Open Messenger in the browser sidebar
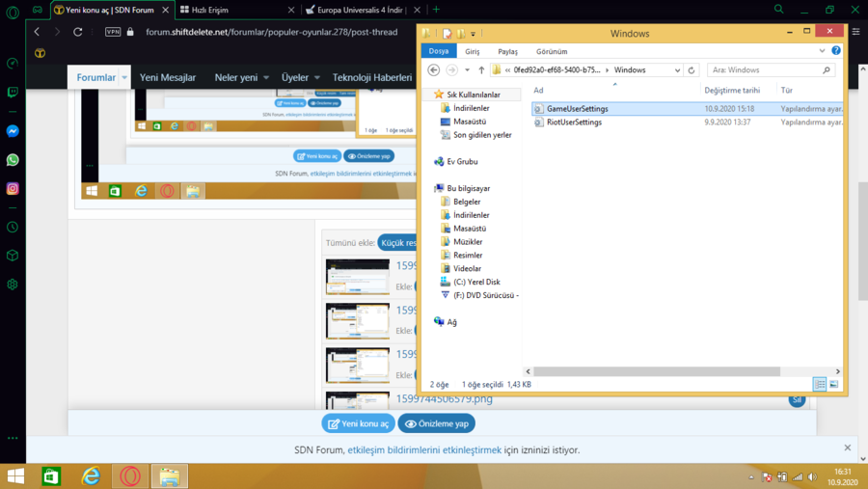Screen dimensions: 868x489 (13, 131)
